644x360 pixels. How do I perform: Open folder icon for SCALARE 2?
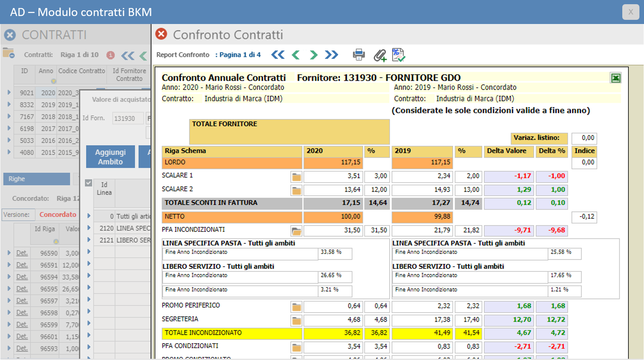[296, 190]
